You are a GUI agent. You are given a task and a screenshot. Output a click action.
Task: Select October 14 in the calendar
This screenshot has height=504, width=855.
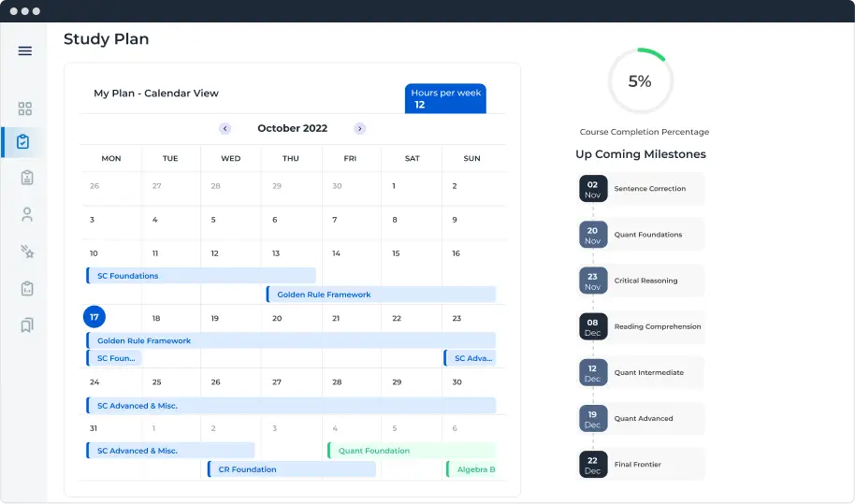pyautogui.click(x=336, y=254)
